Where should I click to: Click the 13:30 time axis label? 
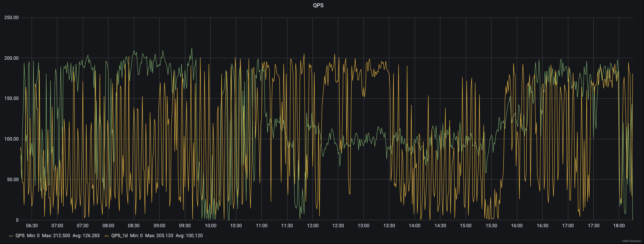(389, 225)
